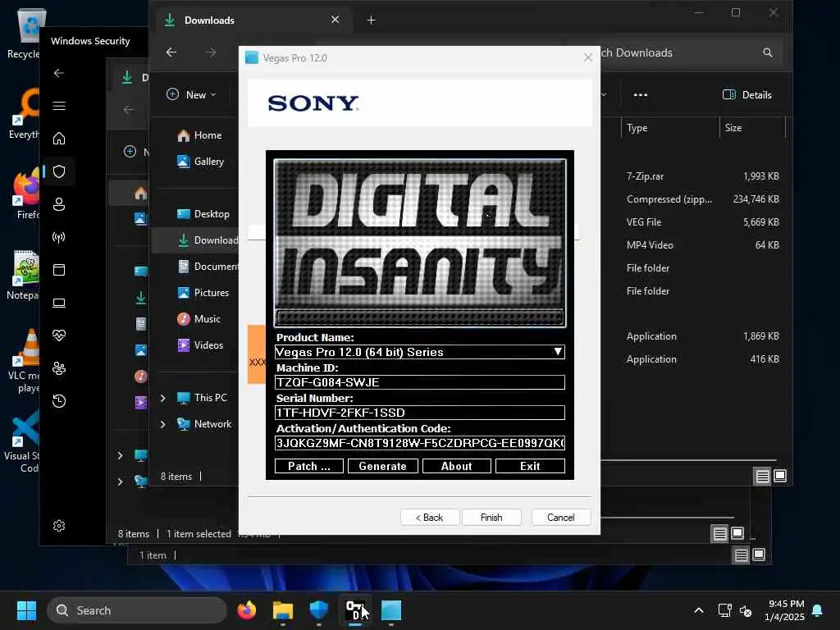
Task: Select Videos in navigation pane
Action: pyautogui.click(x=201, y=345)
